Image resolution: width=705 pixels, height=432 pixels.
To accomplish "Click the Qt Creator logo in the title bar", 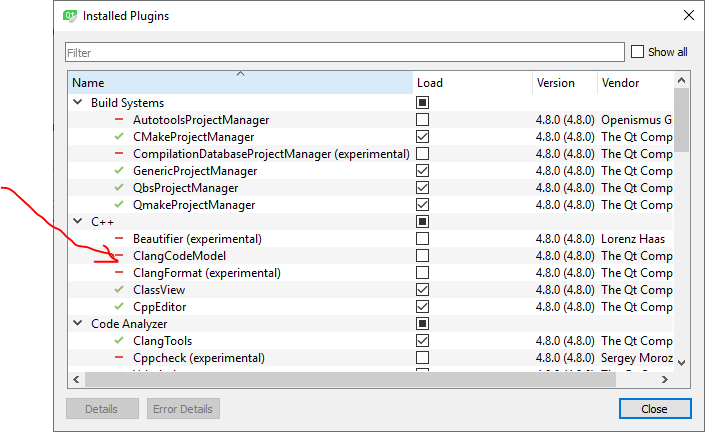I will click(70, 16).
